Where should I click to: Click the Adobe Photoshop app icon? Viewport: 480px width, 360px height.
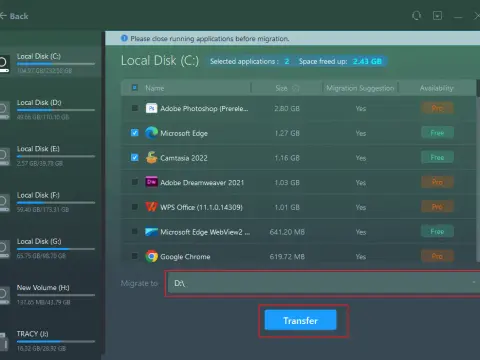[151, 108]
